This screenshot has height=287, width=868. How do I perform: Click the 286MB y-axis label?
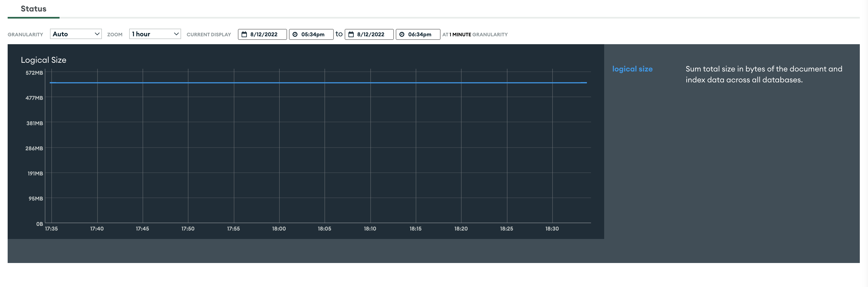pos(34,148)
